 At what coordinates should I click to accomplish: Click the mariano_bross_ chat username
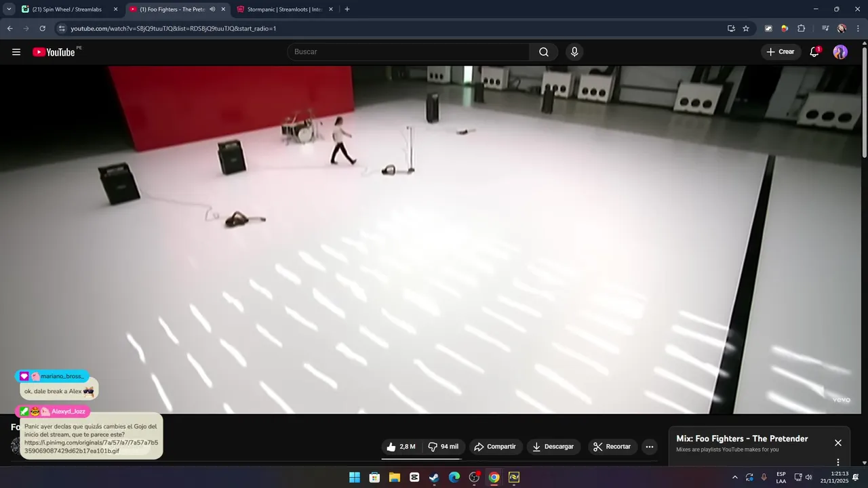[x=62, y=376]
